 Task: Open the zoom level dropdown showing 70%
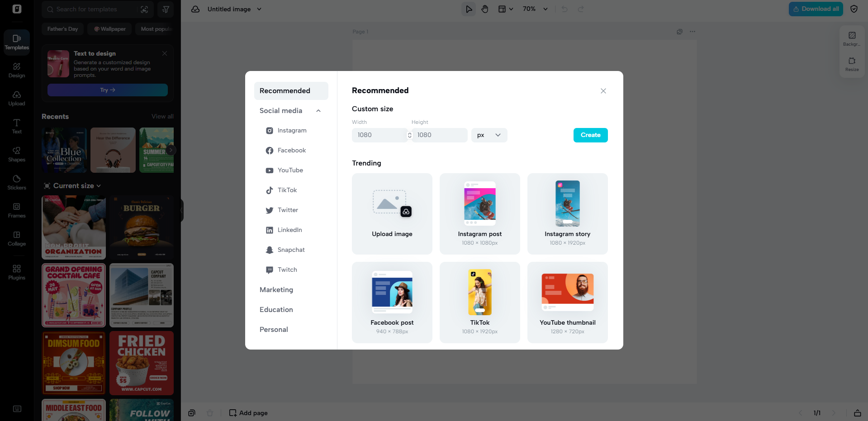(x=536, y=9)
